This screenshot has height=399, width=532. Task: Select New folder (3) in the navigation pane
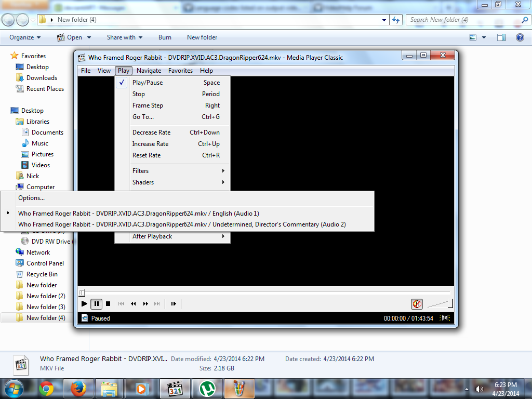pyautogui.click(x=46, y=307)
